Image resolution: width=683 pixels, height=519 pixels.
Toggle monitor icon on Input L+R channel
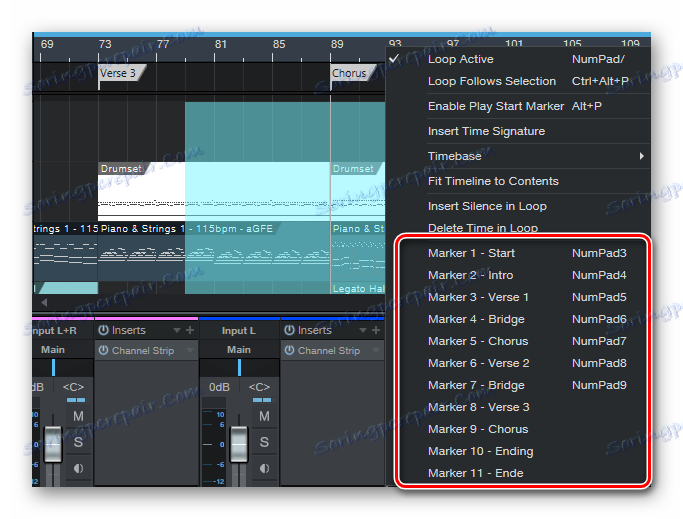click(78, 468)
